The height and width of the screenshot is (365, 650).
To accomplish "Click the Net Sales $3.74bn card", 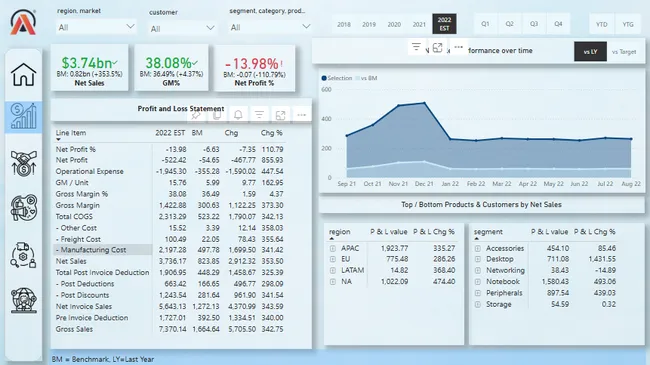I will [90, 68].
